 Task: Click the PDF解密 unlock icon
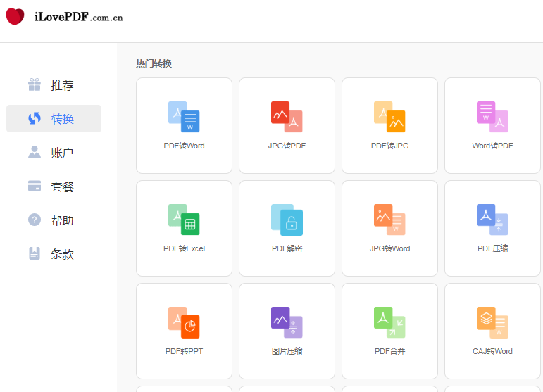(287, 220)
